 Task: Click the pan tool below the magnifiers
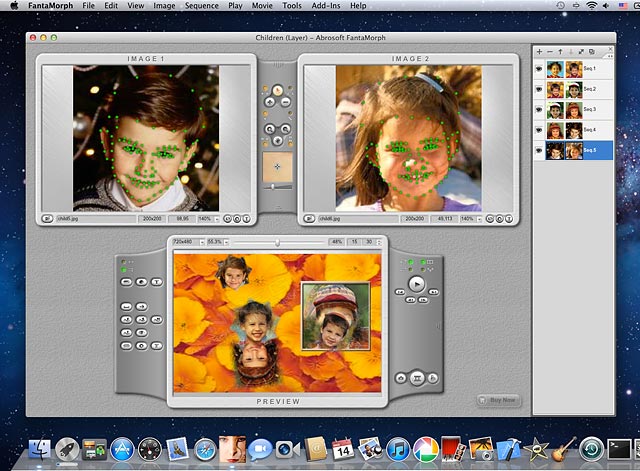[278, 141]
